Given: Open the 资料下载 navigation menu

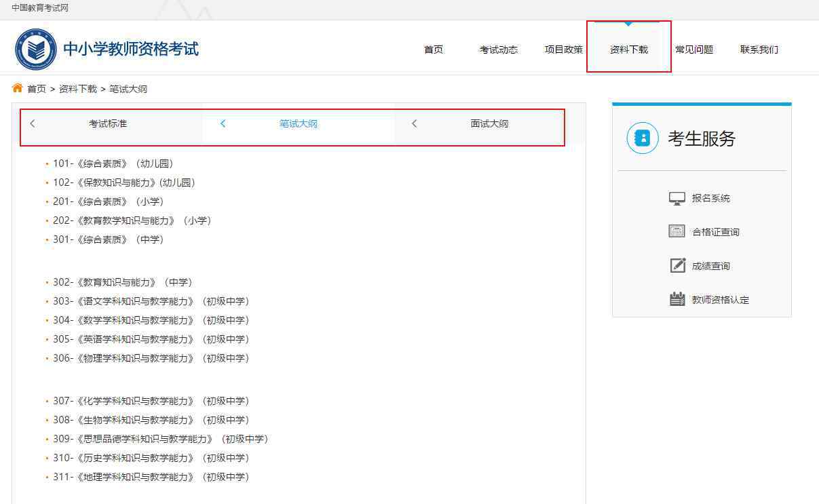Looking at the screenshot, I should pos(628,50).
